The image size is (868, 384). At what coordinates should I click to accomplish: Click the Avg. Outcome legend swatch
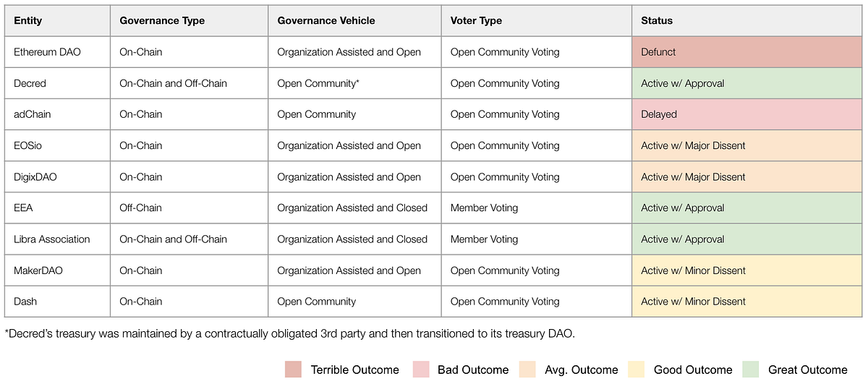click(x=528, y=370)
